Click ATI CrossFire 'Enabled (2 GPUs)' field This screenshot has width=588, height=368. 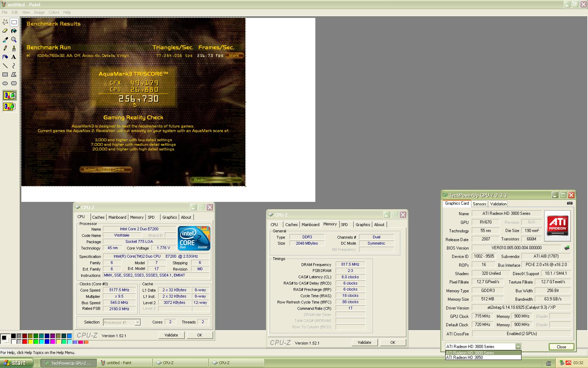[x=521, y=334]
